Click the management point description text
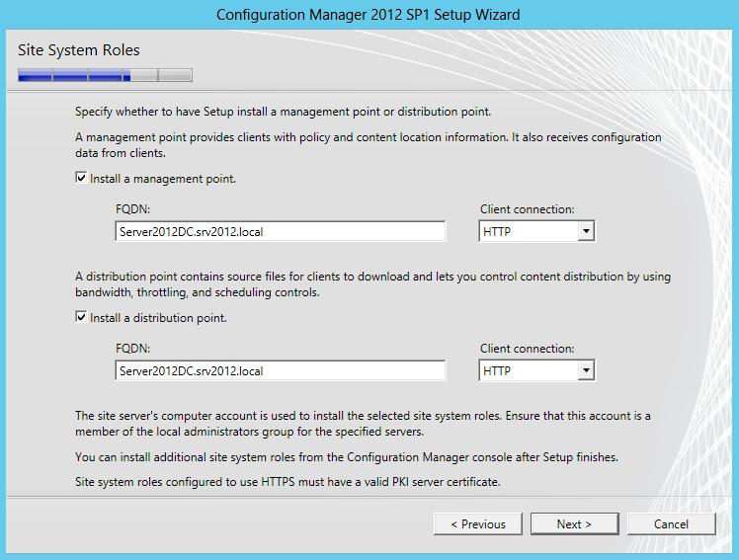Viewport: 739px width, 560px height. [369, 144]
